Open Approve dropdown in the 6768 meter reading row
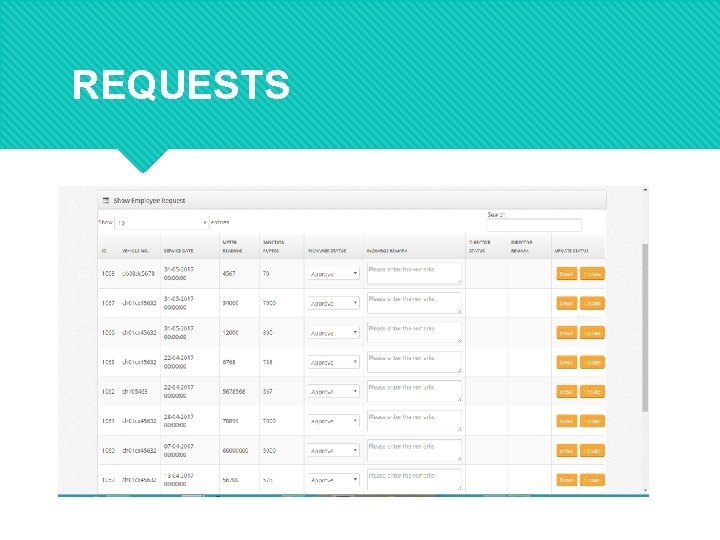This screenshot has height=540, width=720. point(333,362)
